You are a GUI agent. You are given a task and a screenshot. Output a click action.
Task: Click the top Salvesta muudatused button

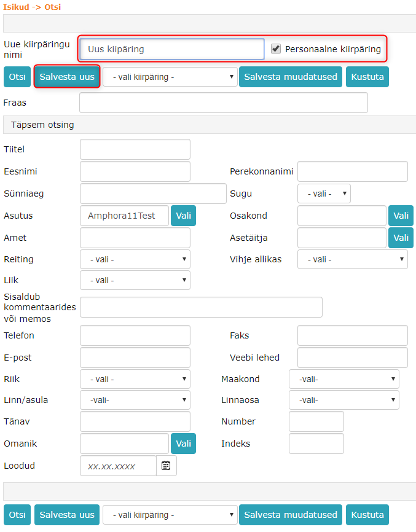(291, 77)
